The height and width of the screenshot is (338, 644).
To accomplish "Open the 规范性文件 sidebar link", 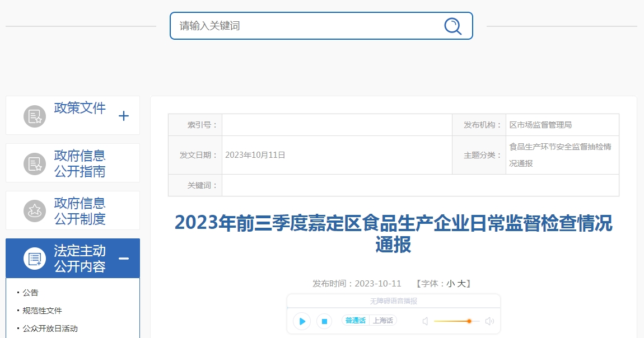I will [x=43, y=311].
